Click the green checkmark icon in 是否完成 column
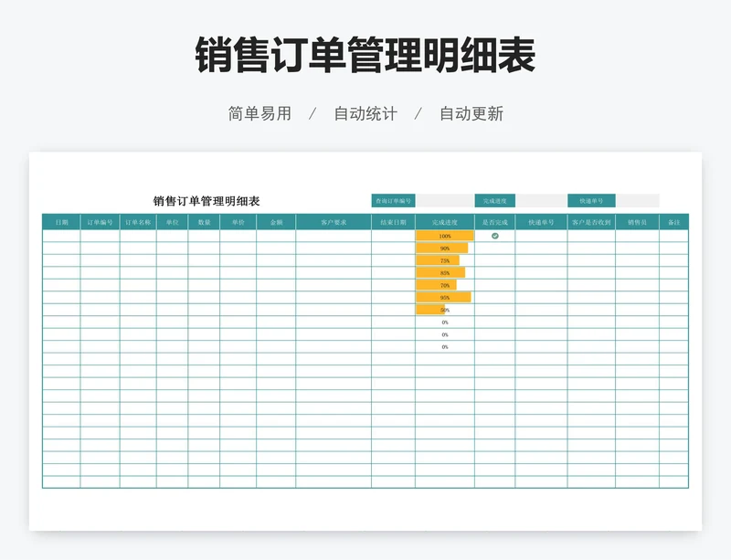The width and height of the screenshot is (731, 560). pyautogui.click(x=495, y=236)
